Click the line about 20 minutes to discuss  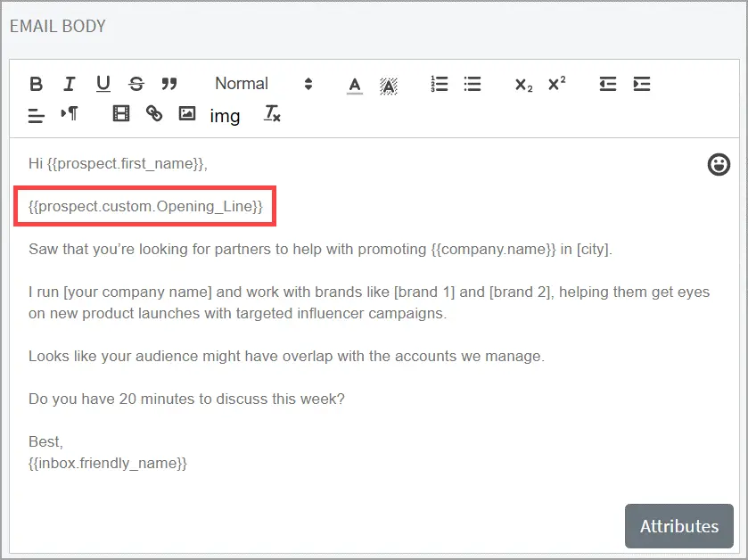pyautogui.click(x=186, y=399)
